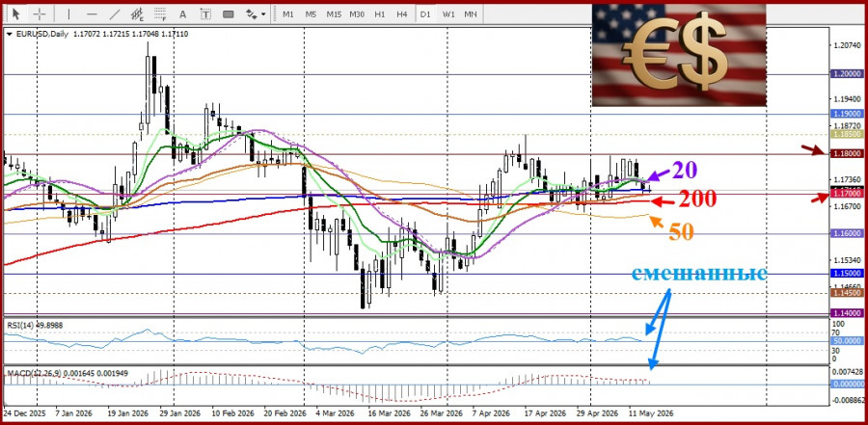The width and height of the screenshot is (868, 425).
Task: Click the 1.18720 price axis value
Action: click(x=848, y=126)
